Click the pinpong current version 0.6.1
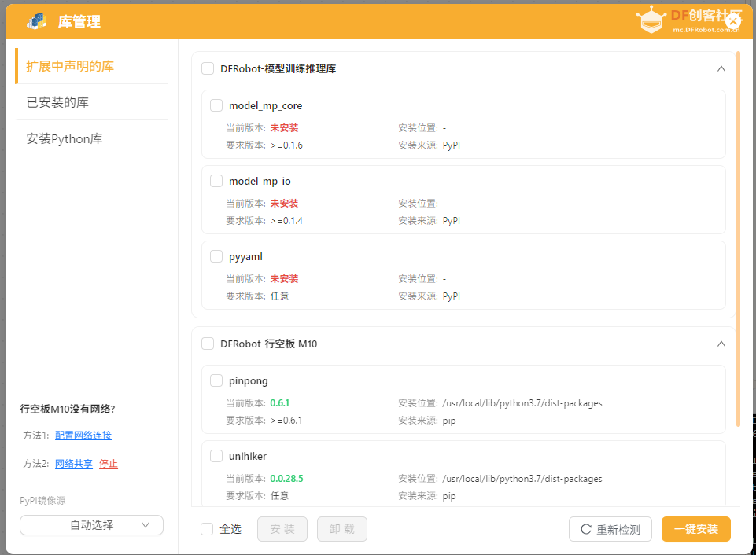Image resolution: width=756 pixels, height=555 pixels. [x=279, y=402]
